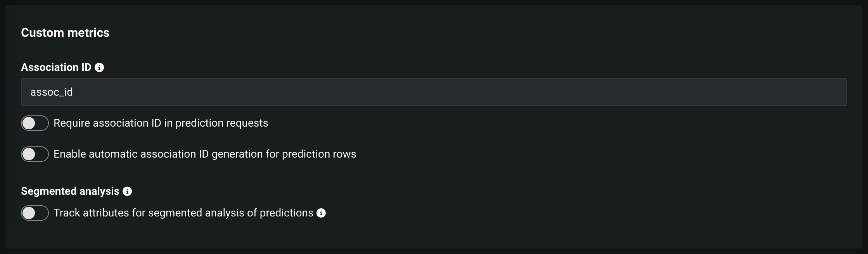Click the assoc_id text in the field

[x=52, y=92]
